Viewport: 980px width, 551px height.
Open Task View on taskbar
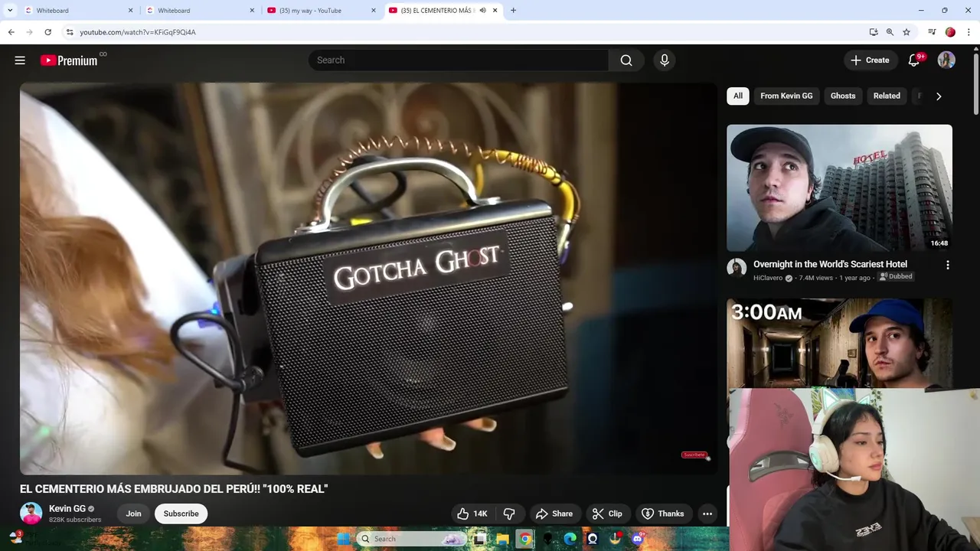pos(479,539)
